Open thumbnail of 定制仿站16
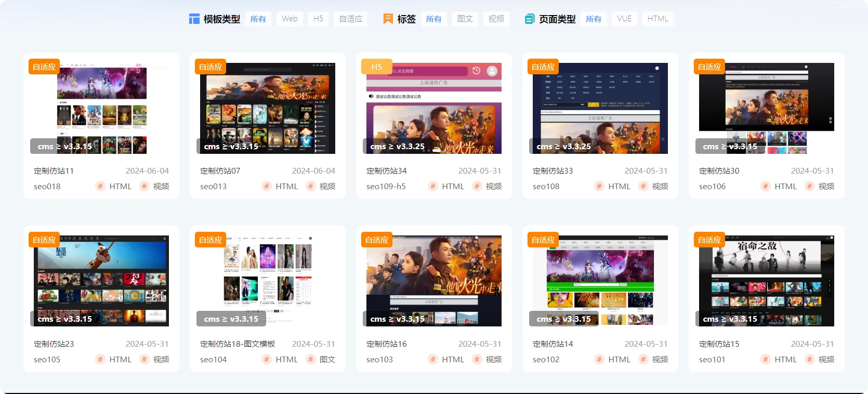The image size is (868, 394). pos(434,281)
